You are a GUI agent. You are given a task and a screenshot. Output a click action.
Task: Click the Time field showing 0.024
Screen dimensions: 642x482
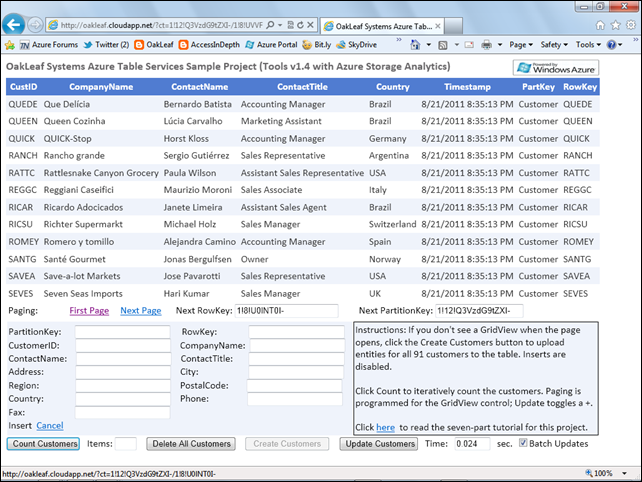[x=472, y=444]
